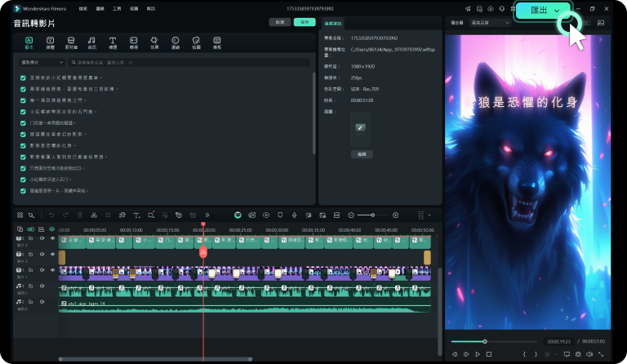Open the Help menu
Viewport: 627px width, 364px height.
151,9
